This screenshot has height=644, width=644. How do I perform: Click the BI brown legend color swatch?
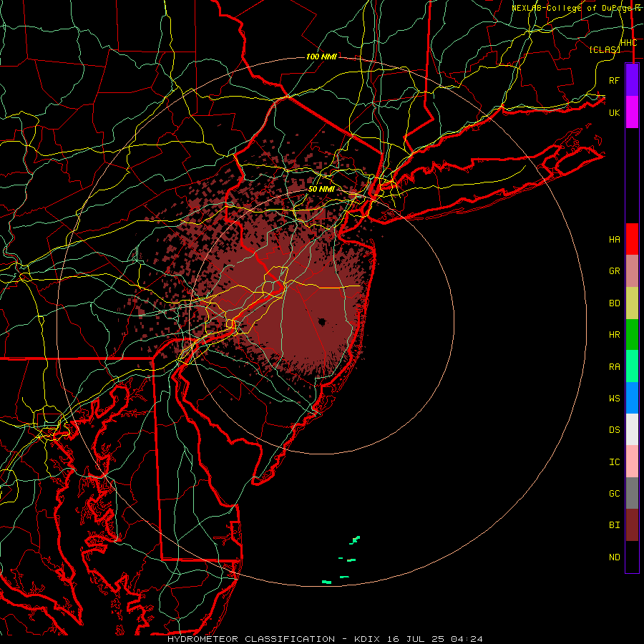point(632,525)
